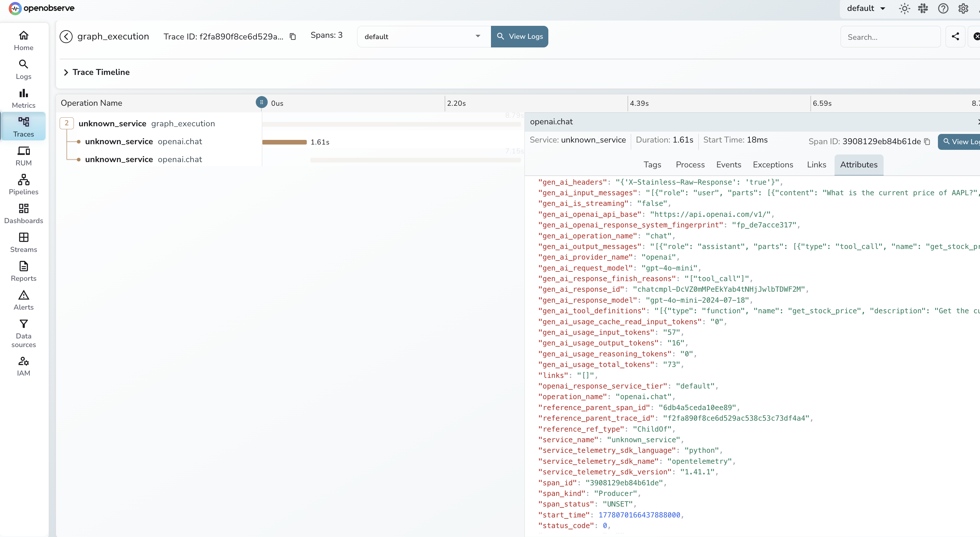The width and height of the screenshot is (980, 537).
Task: Open Metrics from the sidebar
Action: coord(24,98)
